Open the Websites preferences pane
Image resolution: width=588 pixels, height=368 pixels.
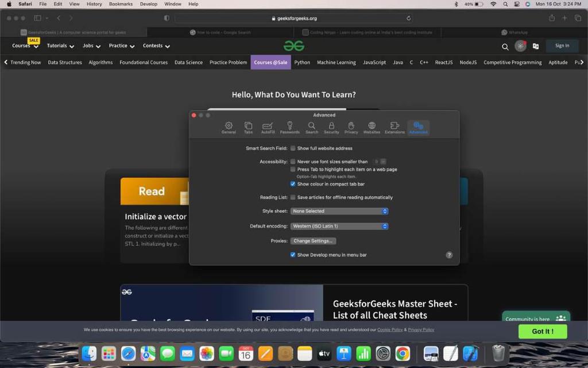(x=372, y=128)
